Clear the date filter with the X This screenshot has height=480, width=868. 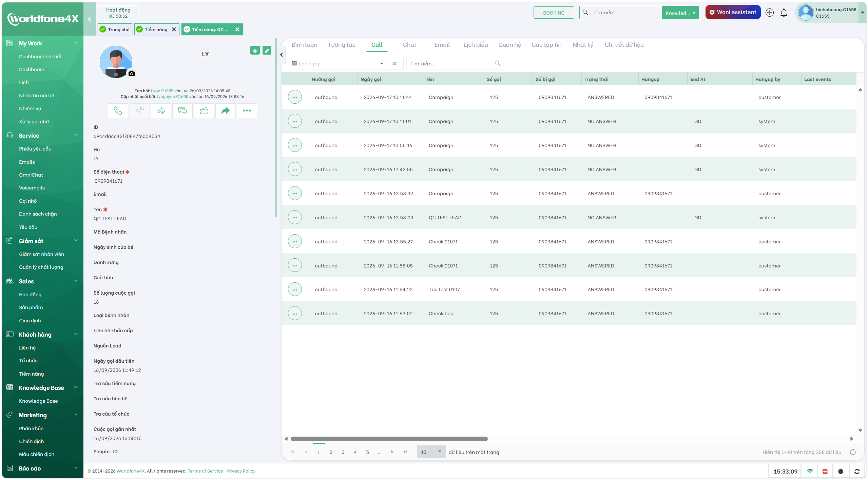[x=394, y=63]
